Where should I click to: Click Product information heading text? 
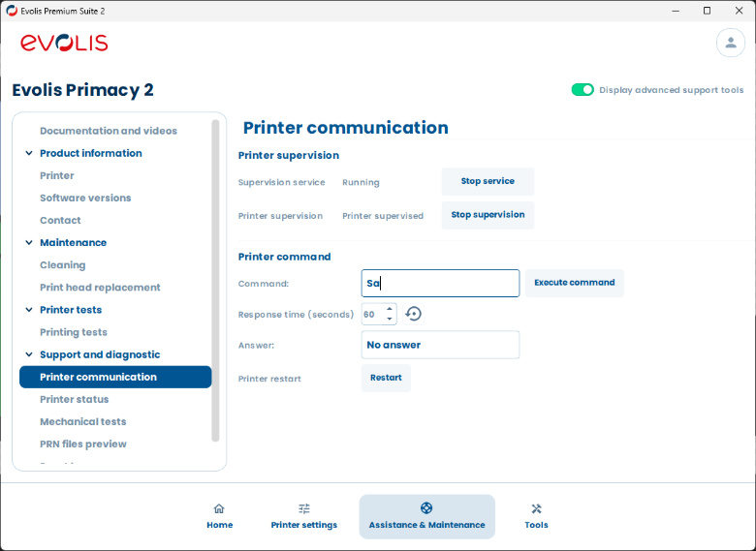tap(91, 153)
